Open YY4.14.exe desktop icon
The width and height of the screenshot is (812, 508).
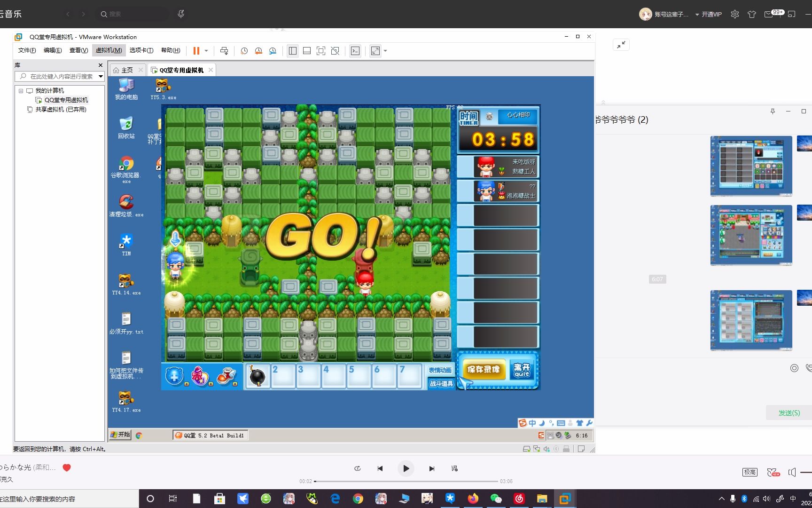click(126, 285)
